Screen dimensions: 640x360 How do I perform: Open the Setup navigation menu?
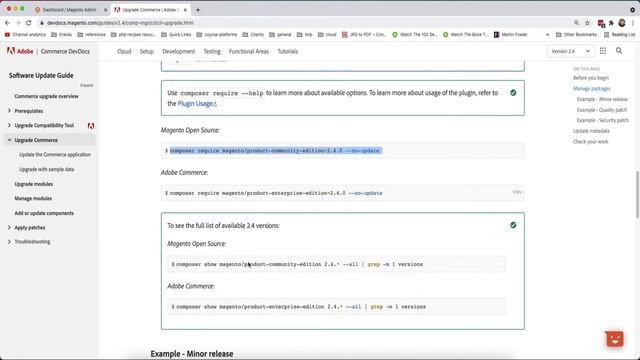point(147,51)
